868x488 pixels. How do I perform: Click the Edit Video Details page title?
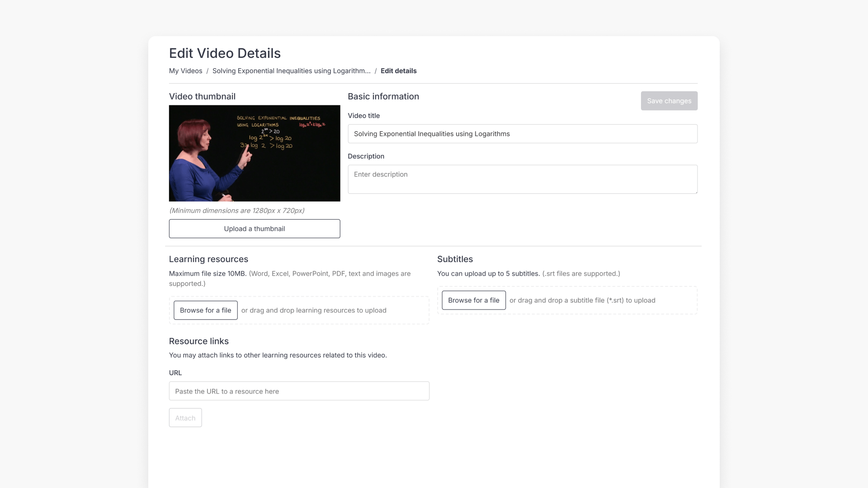pyautogui.click(x=225, y=53)
